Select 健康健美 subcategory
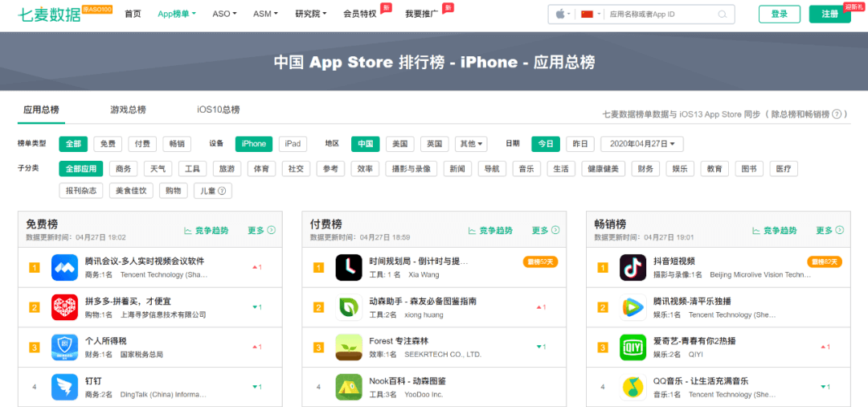Screen dimensions: 868x407 (604, 169)
